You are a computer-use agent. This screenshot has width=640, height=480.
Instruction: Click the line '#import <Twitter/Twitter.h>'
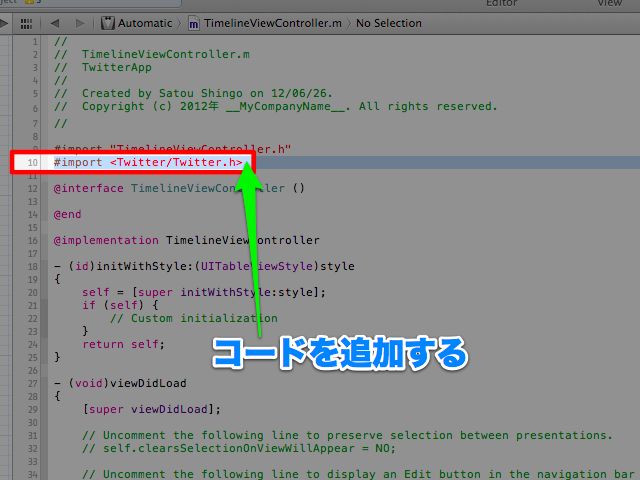pyautogui.click(x=148, y=162)
